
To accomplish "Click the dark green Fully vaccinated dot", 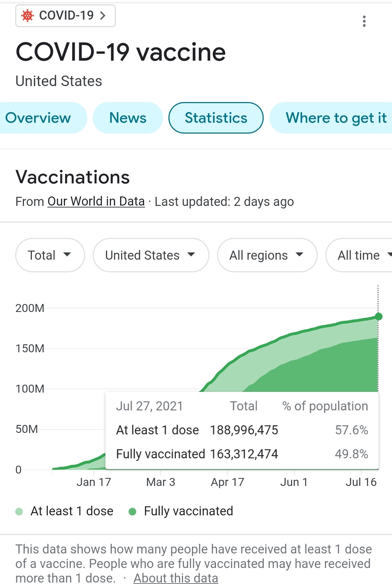I will coord(132,512).
